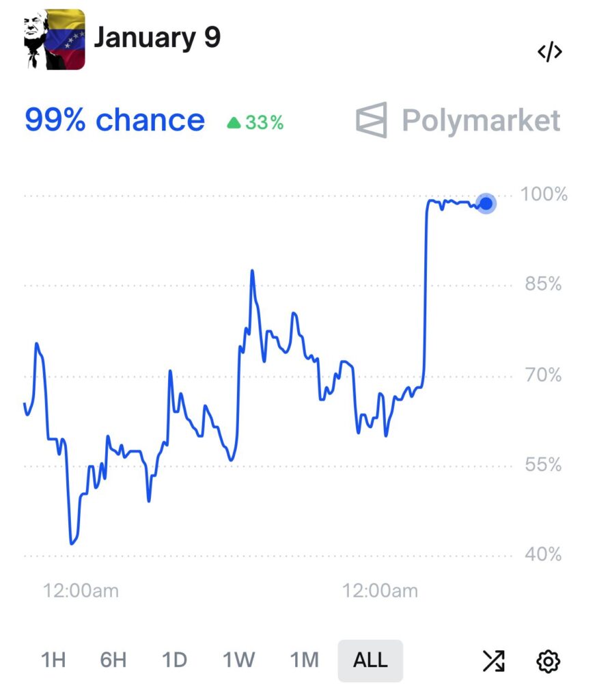Click the blue end-point dot on chart
The image size is (597, 700).
(486, 203)
